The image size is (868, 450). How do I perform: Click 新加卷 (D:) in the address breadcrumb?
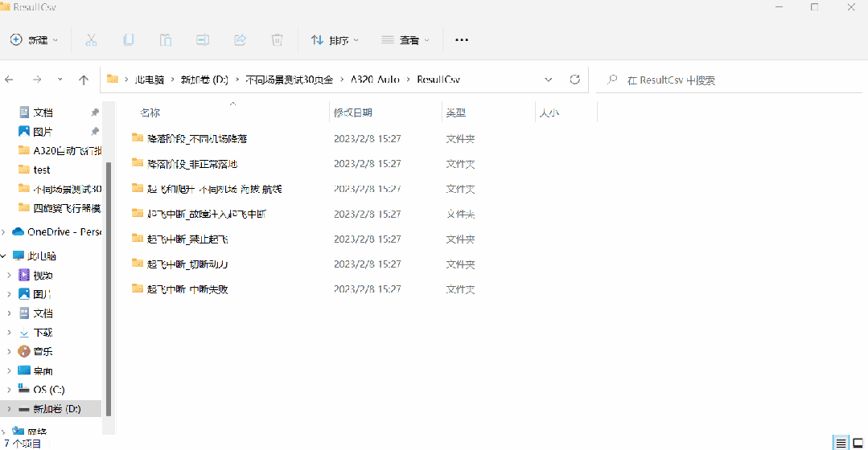click(204, 80)
